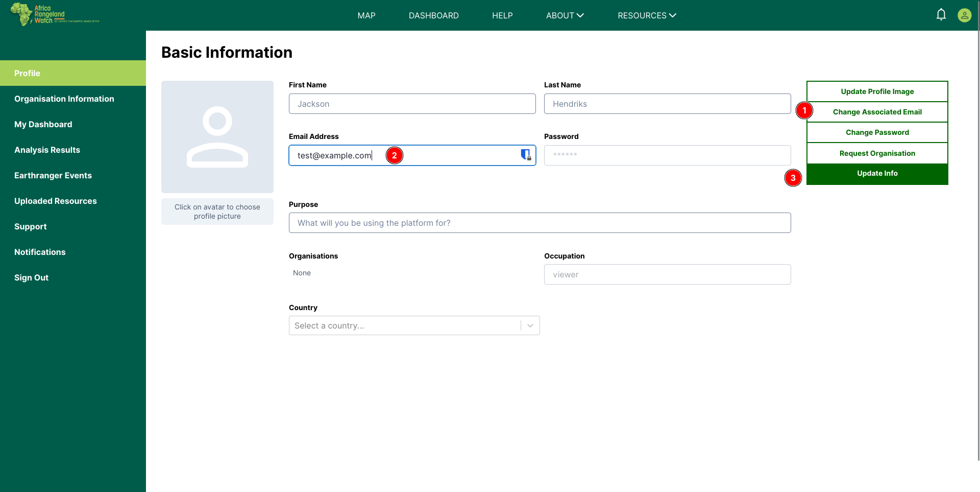Open the DASHBOARD nav item

point(433,15)
